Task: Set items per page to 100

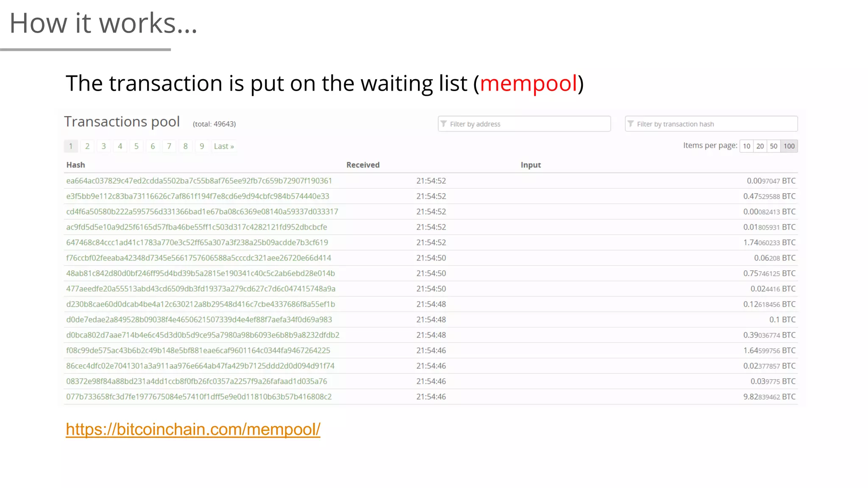Action: pos(789,146)
